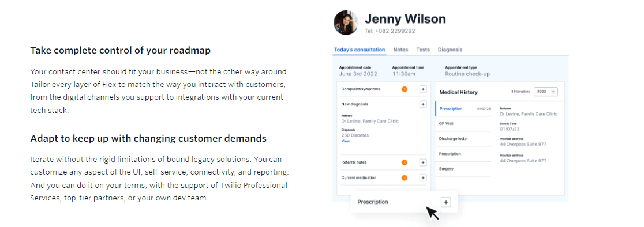The width and height of the screenshot is (644, 227).
Task: Select the GP Visit history entry
Action: pyautogui.click(x=463, y=124)
